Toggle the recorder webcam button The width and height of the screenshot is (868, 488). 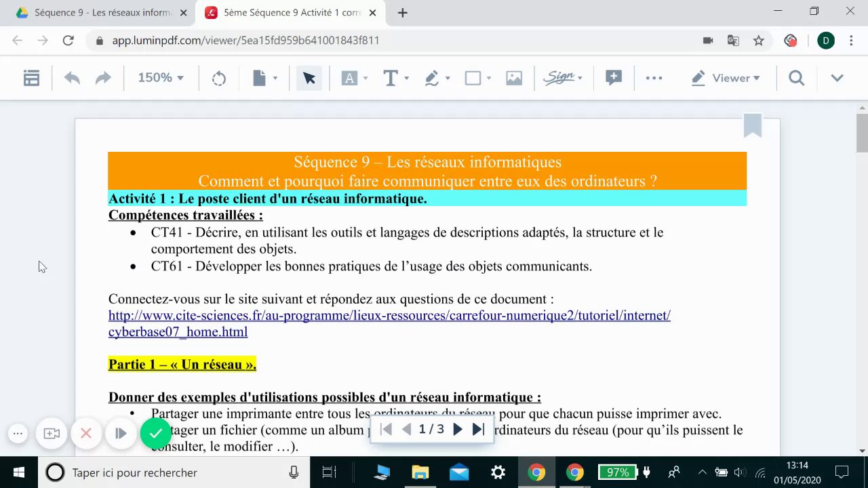[52, 434]
